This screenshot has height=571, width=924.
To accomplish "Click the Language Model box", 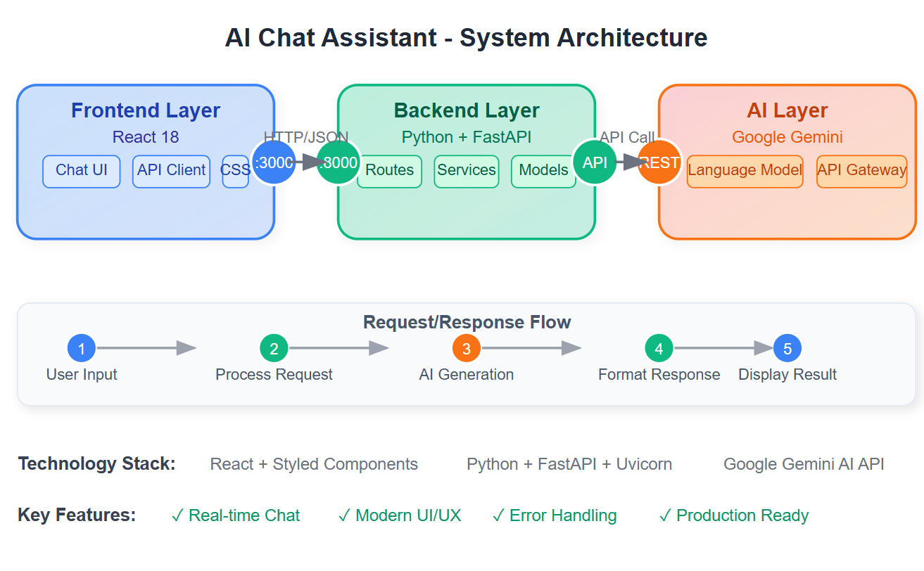I will [745, 172].
